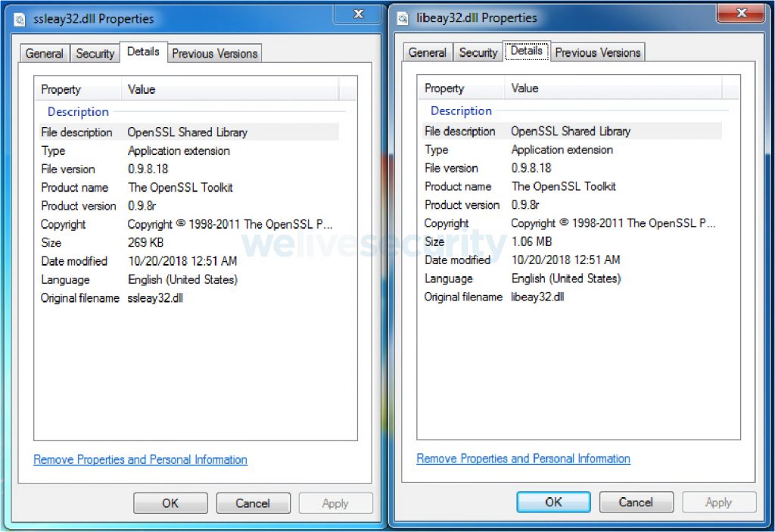Open Previous Versions tab in ssleay32.dll Properties
775x532 pixels.
(214, 54)
